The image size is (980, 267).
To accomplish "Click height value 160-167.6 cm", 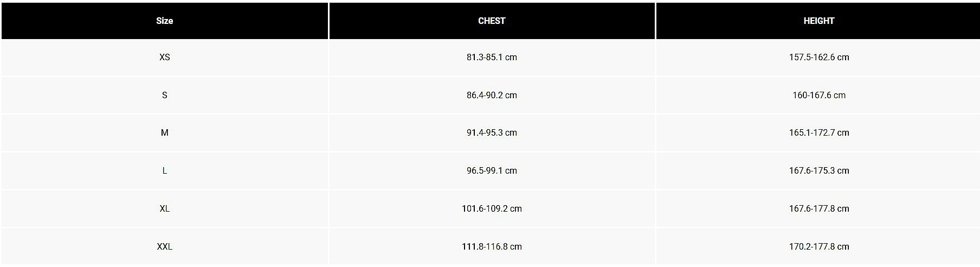I will click(x=819, y=95).
